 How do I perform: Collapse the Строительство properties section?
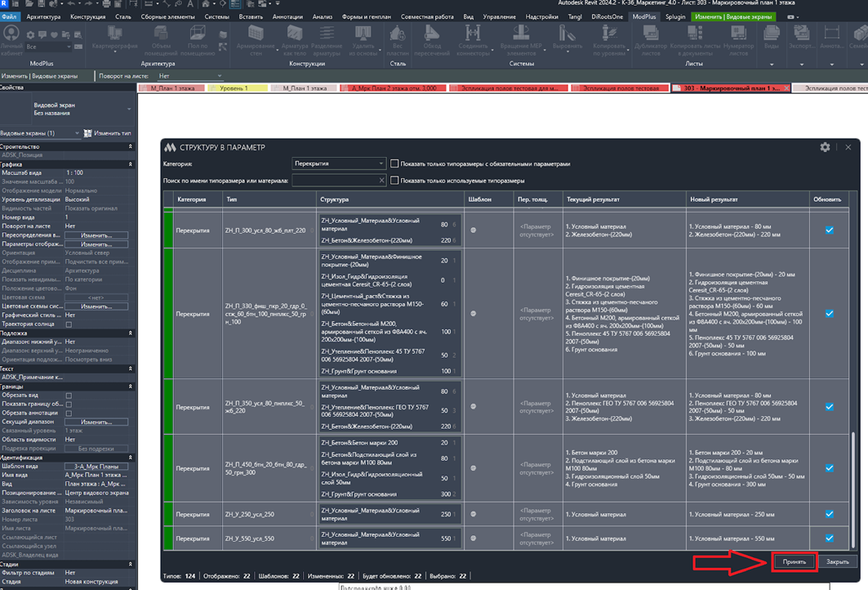[x=130, y=146]
